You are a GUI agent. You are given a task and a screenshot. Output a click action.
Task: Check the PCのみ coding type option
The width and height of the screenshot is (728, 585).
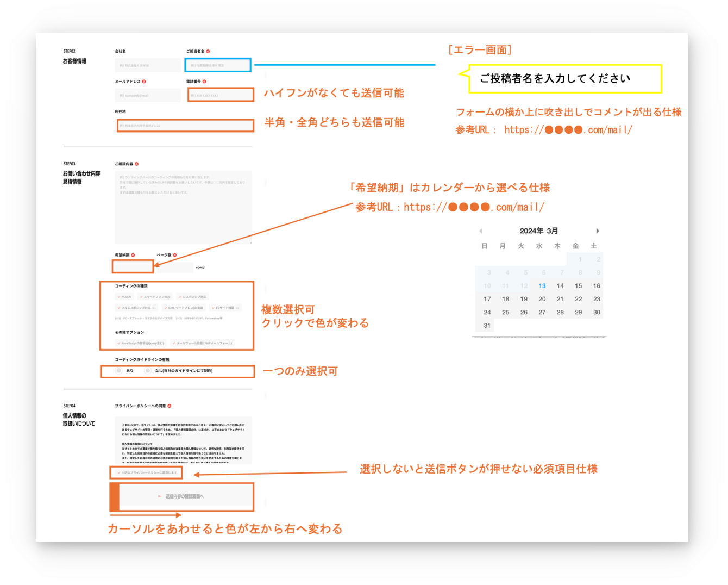pos(124,297)
